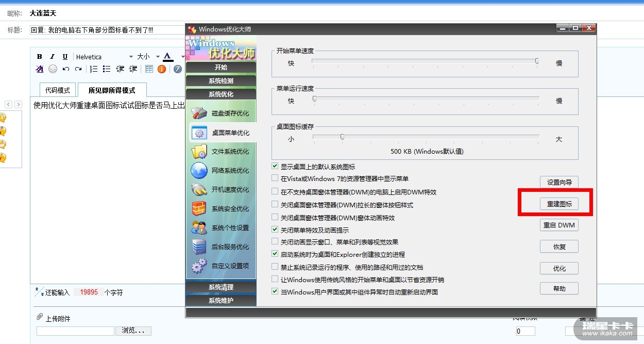Image resolution: width=644 pixels, height=344 pixels.
Task: Insert a numbered list in the editor
Action: 94,69
